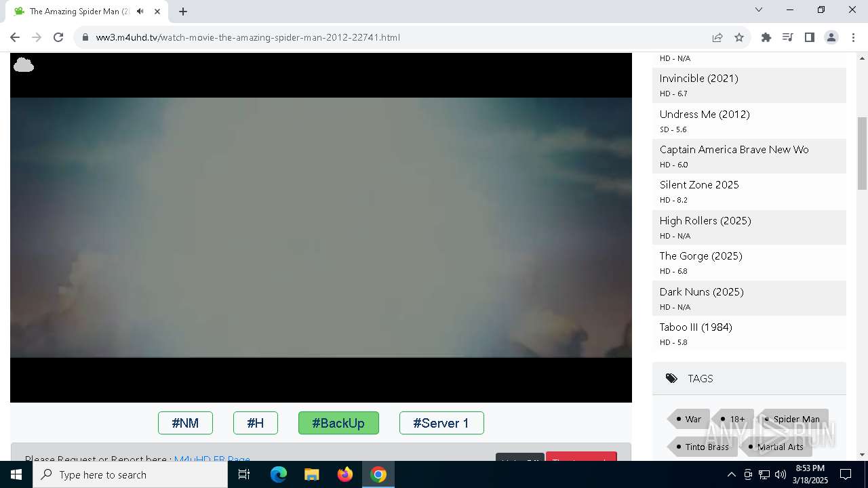Open Task View on the taskbar
Image resolution: width=868 pixels, height=488 pixels.
(x=244, y=474)
